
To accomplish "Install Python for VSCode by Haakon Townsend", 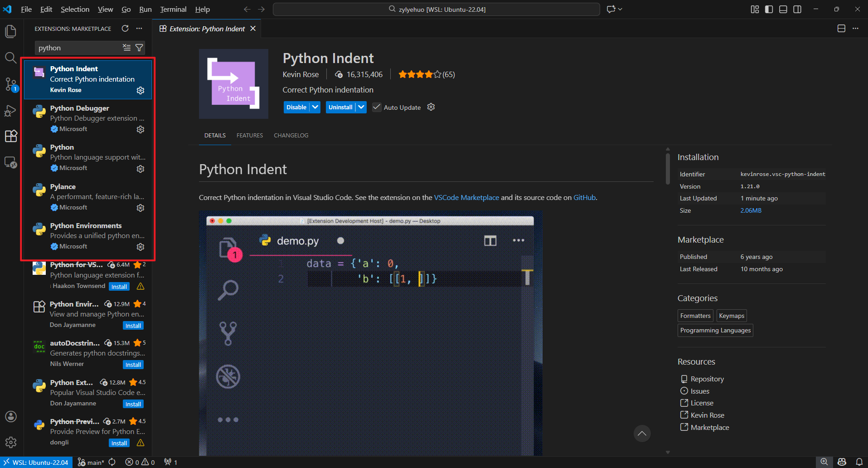I will point(119,287).
